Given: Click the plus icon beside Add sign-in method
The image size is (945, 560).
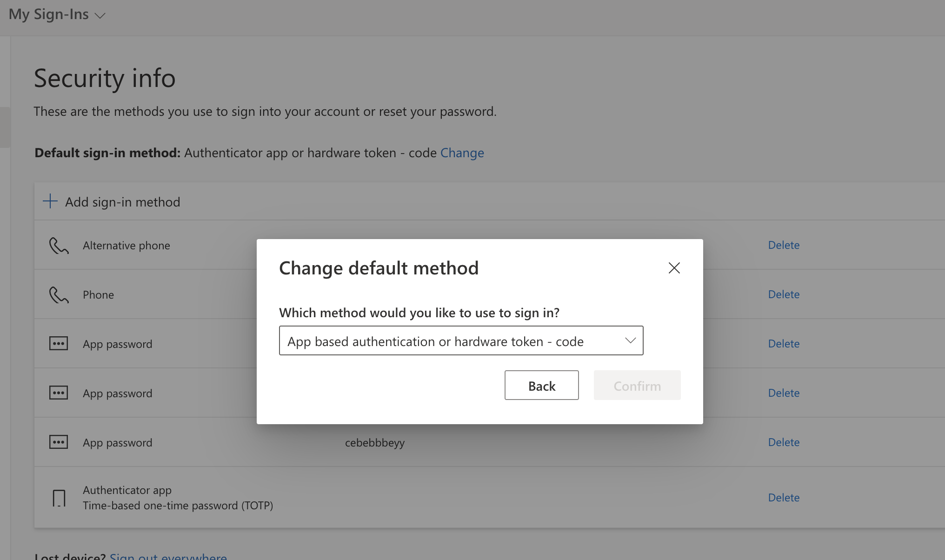Looking at the screenshot, I should pyautogui.click(x=50, y=201).
